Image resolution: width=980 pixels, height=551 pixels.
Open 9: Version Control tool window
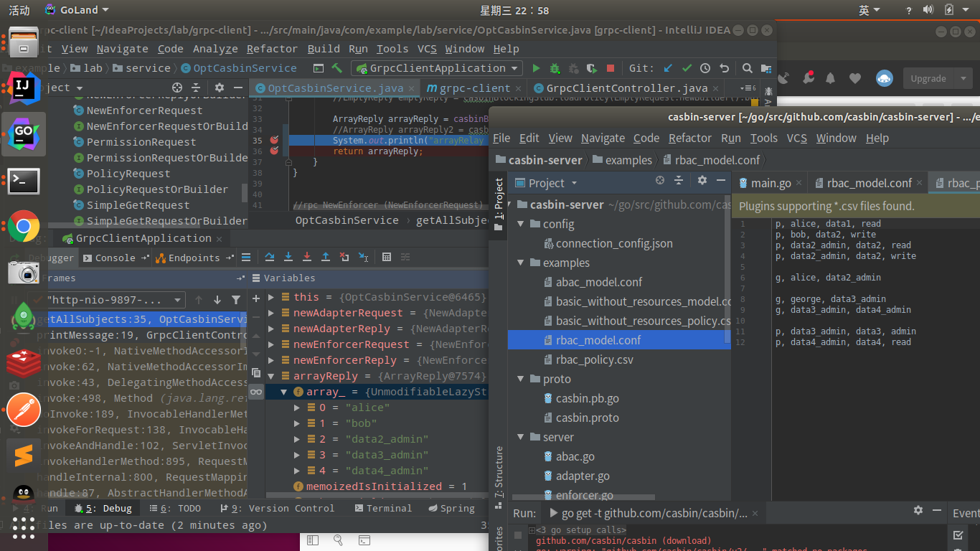point(276,508)
